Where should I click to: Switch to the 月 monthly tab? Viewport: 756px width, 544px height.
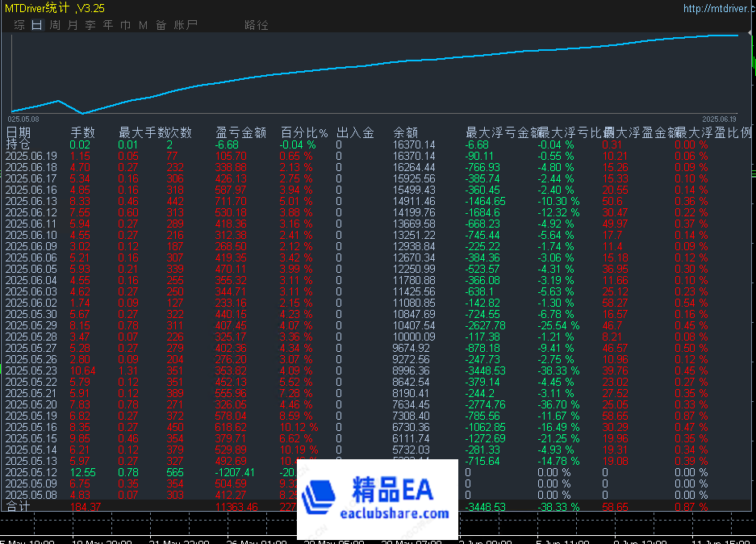point(73,25)
